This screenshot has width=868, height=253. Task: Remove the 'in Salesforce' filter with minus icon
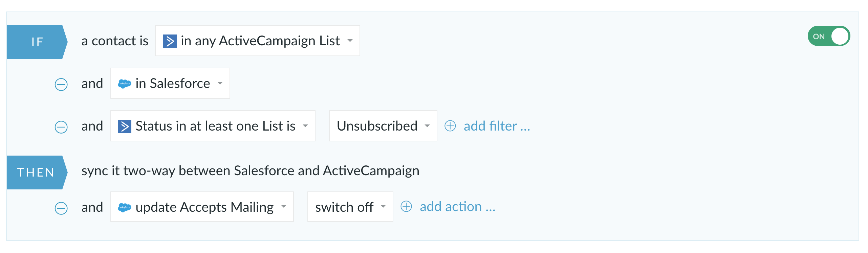[61, 84]
